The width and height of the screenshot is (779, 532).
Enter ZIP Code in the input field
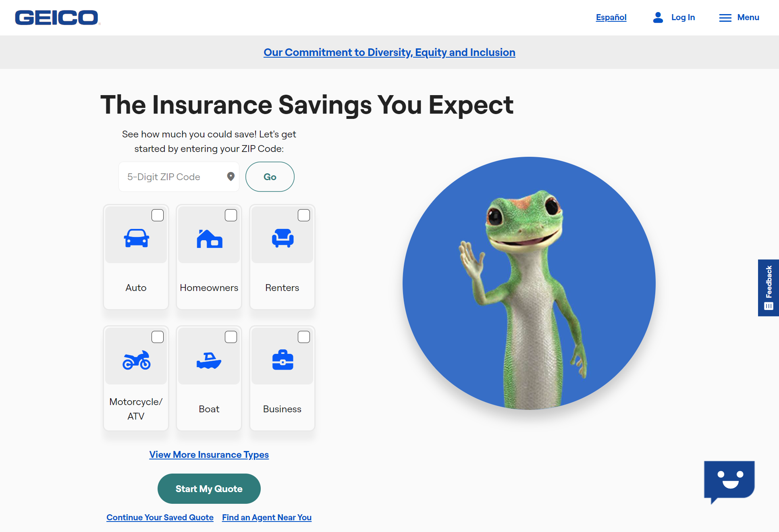175,177
